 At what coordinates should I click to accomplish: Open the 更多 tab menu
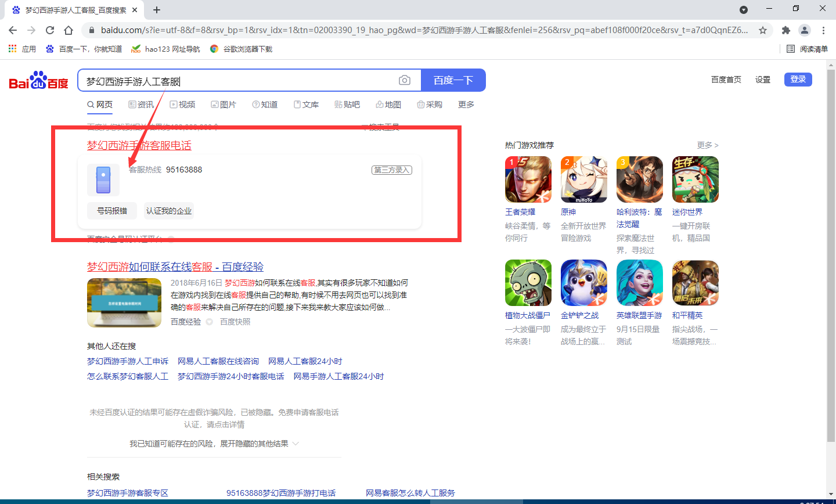(466, 105)
